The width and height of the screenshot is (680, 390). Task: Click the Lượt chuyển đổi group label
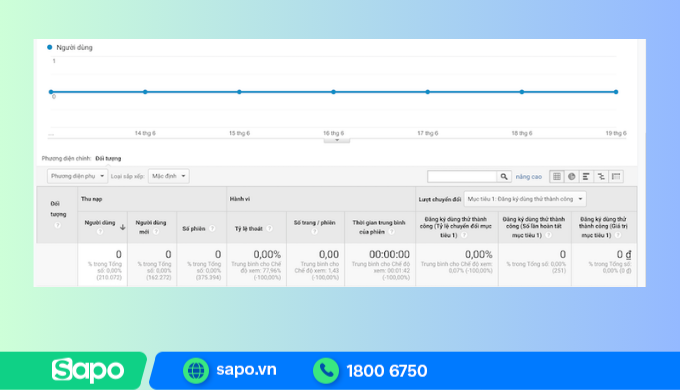coord(440,200)
